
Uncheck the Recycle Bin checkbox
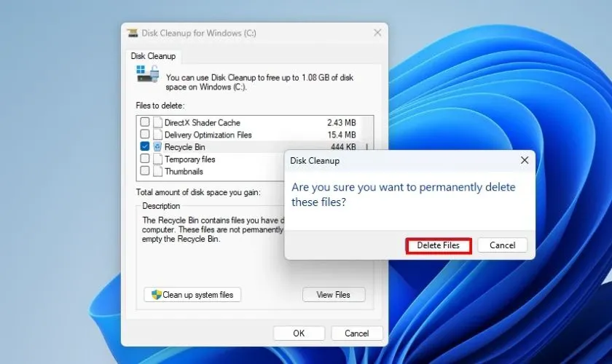(145, 147)
